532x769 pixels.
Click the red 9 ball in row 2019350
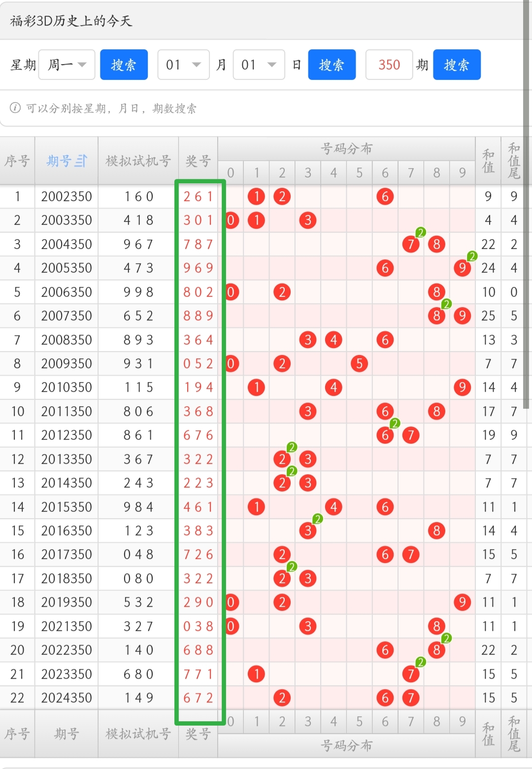click(462, 602)
